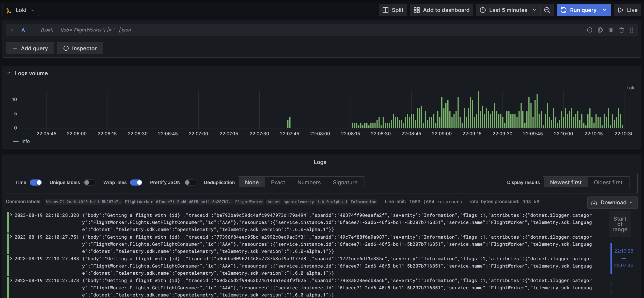The image size is (644, 298).
Task: Expand query row A chevron
Action: [12, 30]
